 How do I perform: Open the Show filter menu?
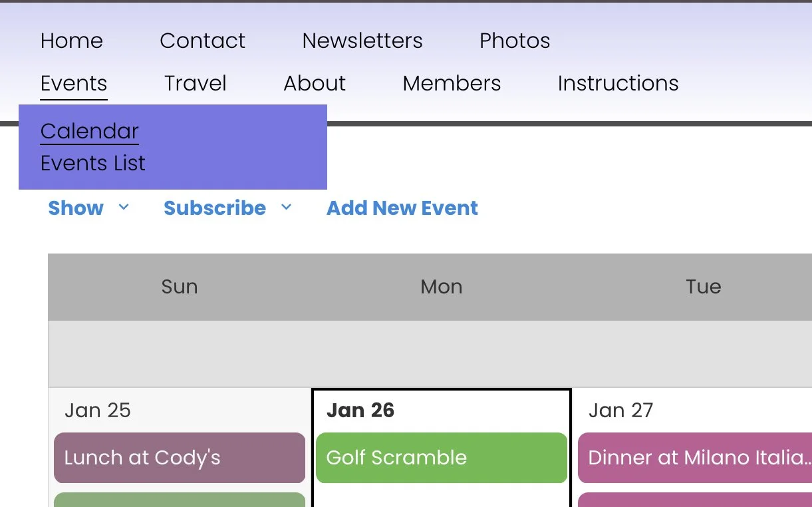click(76, 208)
